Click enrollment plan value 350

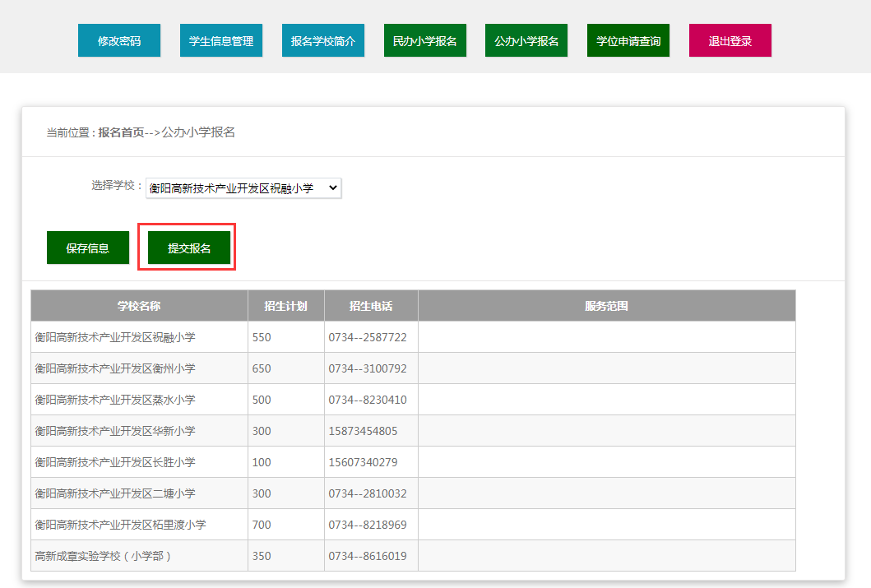(261, 556)
